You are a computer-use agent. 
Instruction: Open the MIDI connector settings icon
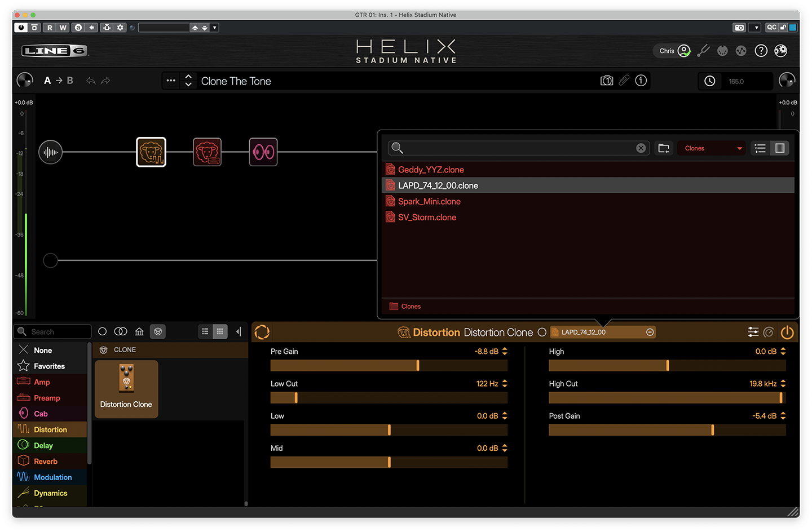point(722,51)
